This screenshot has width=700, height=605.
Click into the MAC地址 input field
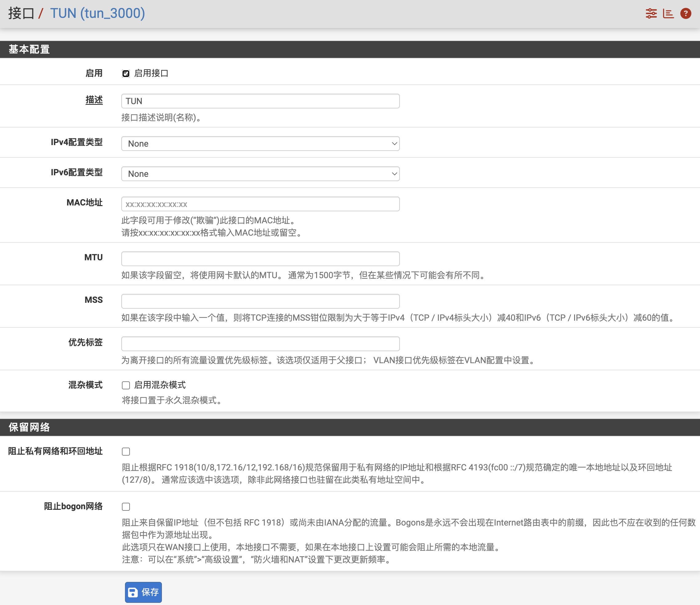[x=260, y=204]
